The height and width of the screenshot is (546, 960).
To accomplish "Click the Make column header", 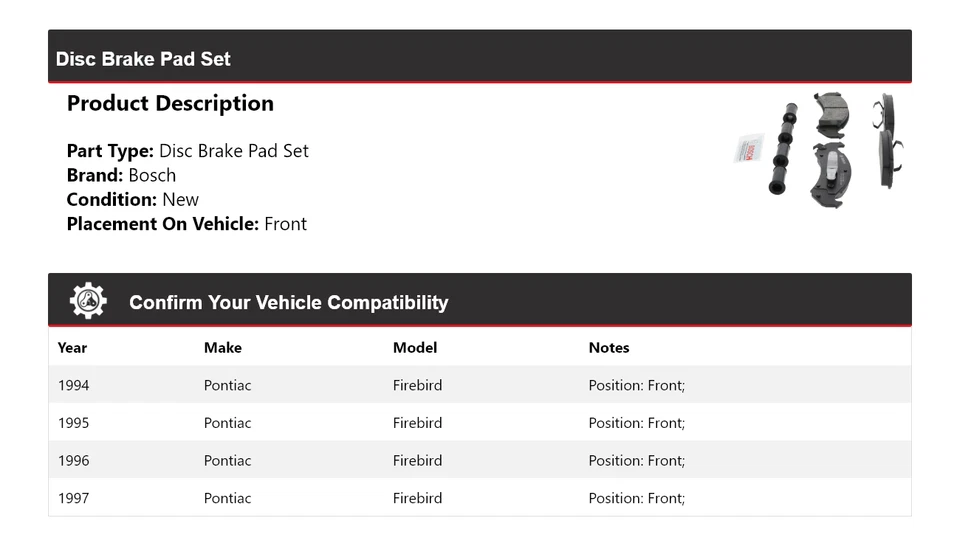I will [223, 348].
